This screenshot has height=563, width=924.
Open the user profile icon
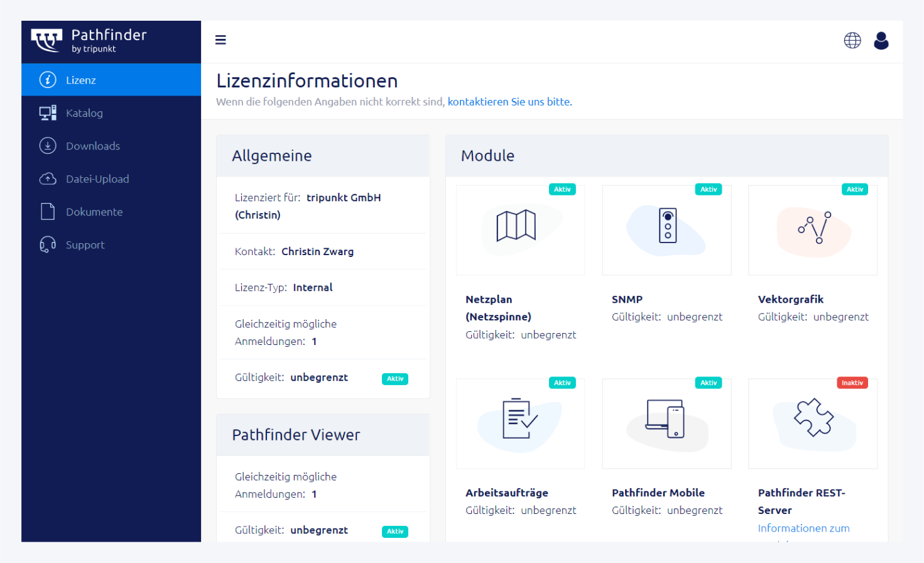pyautogui.click(x=881, y=40)
